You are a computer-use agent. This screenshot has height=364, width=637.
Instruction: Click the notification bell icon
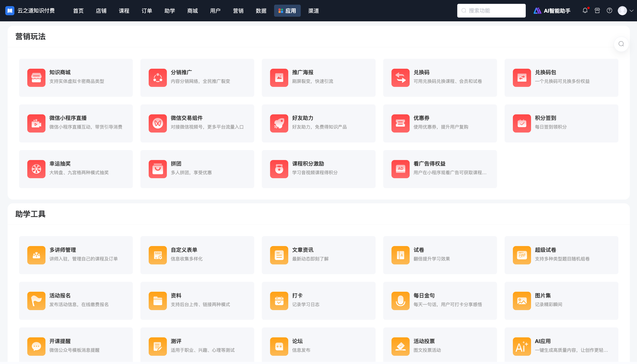point(585,11)
